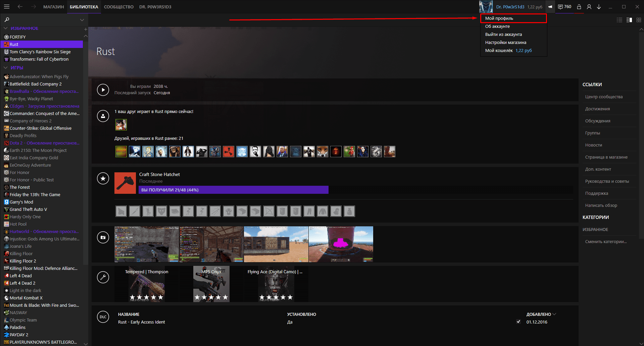Click the friends circle icon in Rust page
Image resolution: width=644 pixels, height=346 pixels.
pyautogui.click(x=103, y=116)
